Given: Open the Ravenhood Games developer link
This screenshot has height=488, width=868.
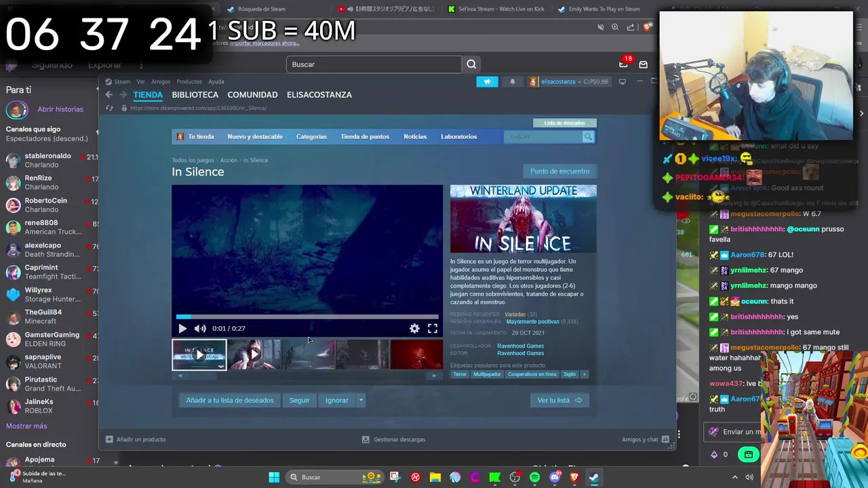Looking at the screenshot, I should coord(520,346).
